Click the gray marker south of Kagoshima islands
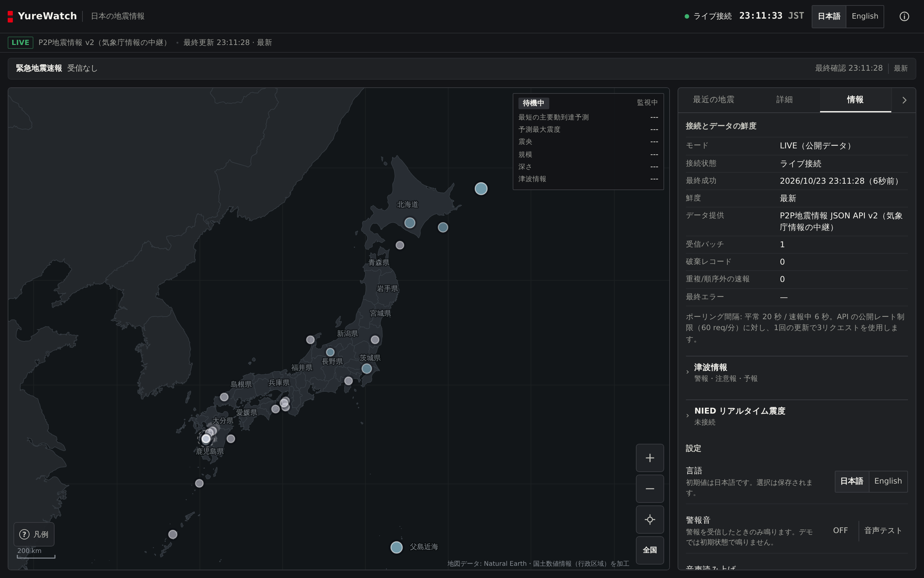Screen dimensions: 924x578 pyautogui.click(x=199, y=483)
